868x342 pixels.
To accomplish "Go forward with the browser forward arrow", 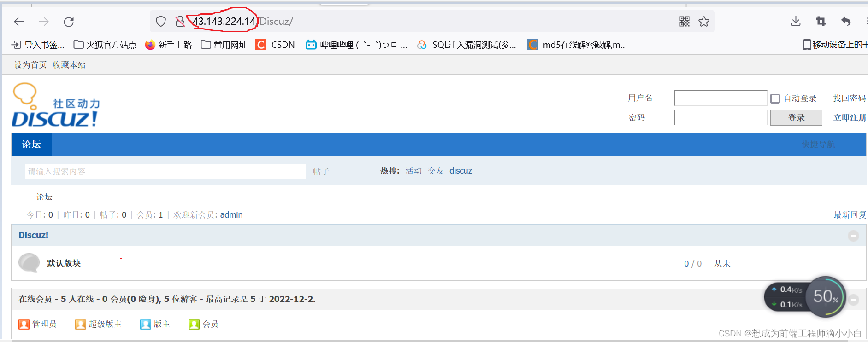I will (44, 22).
